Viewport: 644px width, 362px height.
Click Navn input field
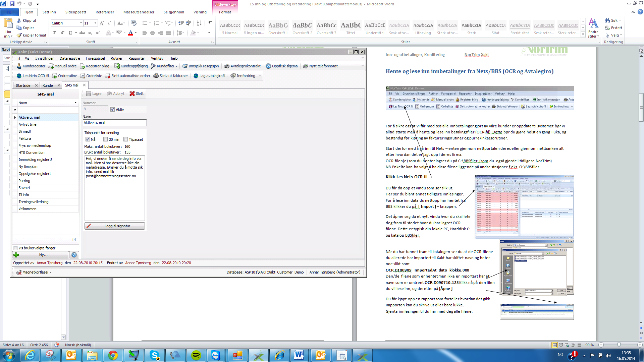[114, 123]
